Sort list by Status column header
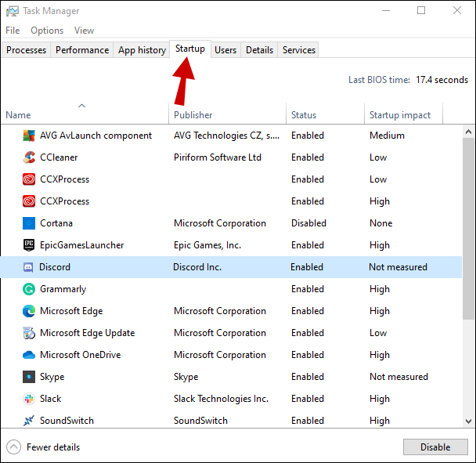Viewport: 476px width, 463px height. (325, 115)
